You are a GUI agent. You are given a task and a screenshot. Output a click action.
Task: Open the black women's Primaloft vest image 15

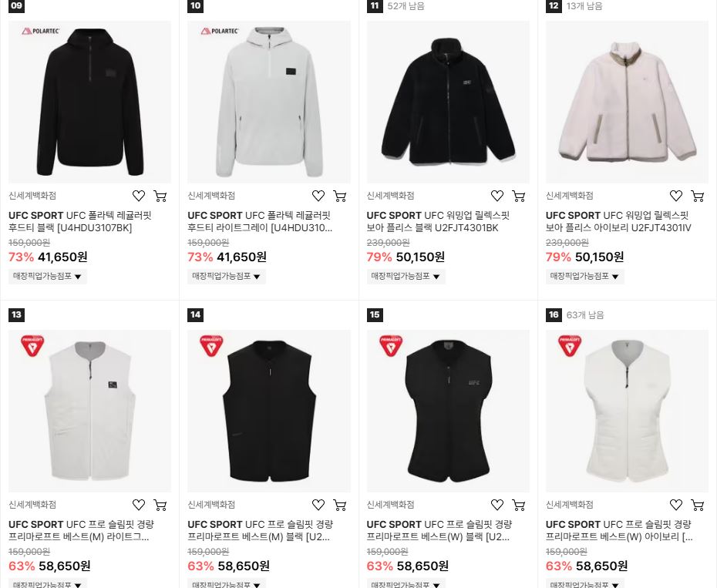(448, 411)
